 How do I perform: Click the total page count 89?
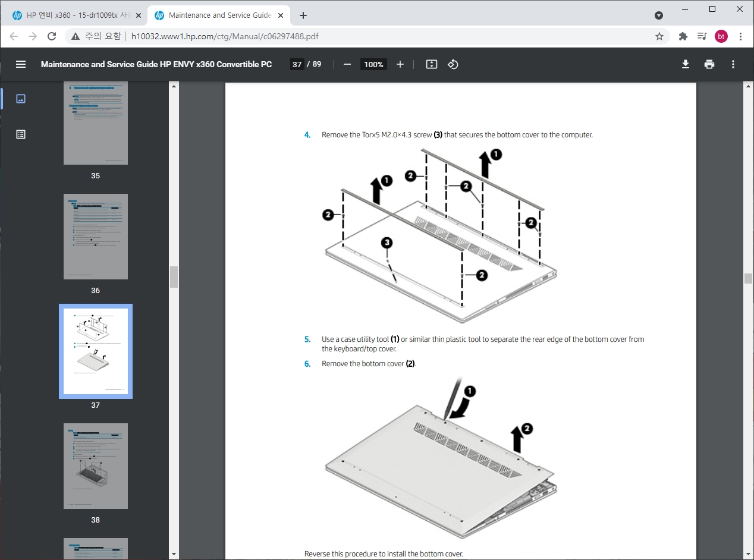pos(317,64)
